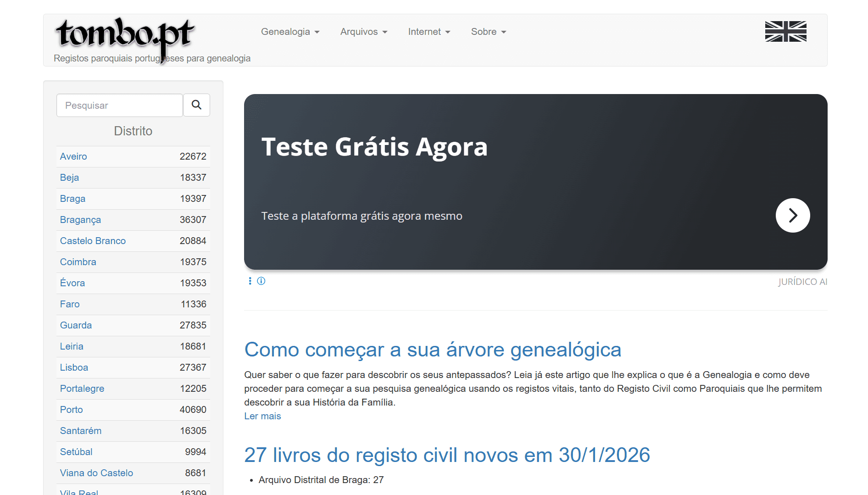Click the Ler mais link
The width and height of the screenshot is (868, 495).
point(262,416)
